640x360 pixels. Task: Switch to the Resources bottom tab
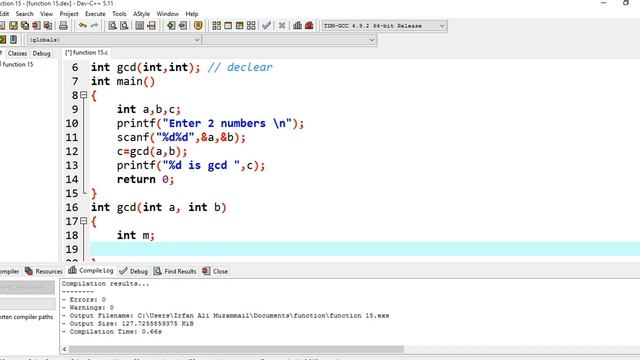(x=44, y=271)
